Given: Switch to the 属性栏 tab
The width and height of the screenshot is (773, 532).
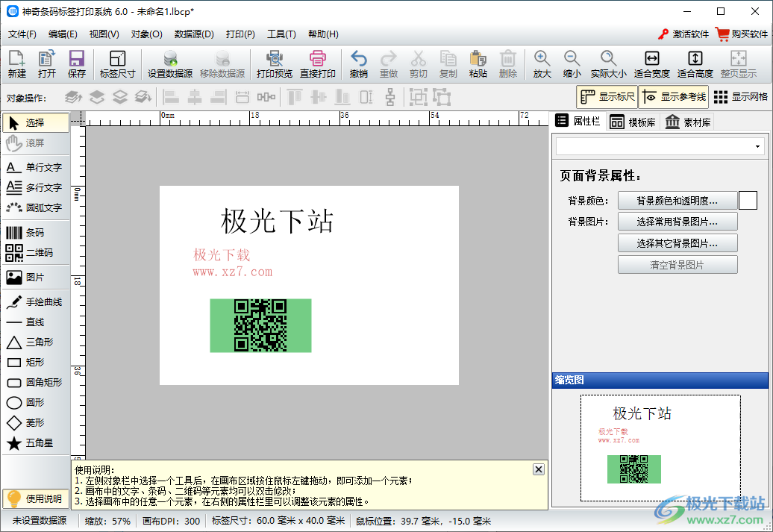Looking at the screenshot, I should [578, 122].
